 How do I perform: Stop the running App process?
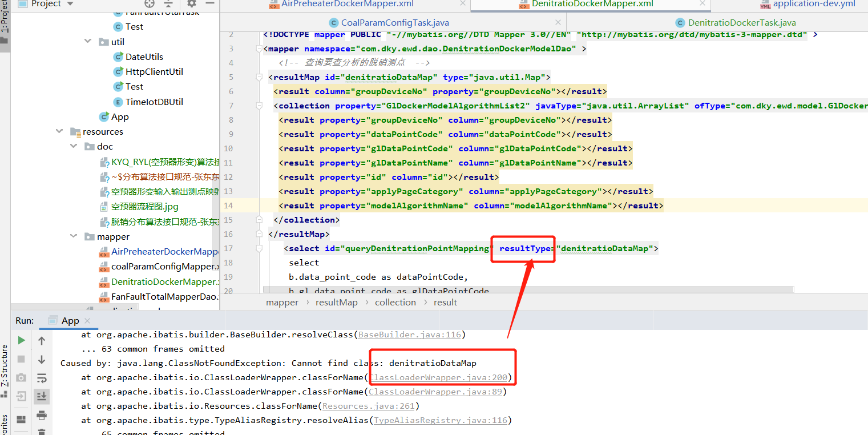21,359
